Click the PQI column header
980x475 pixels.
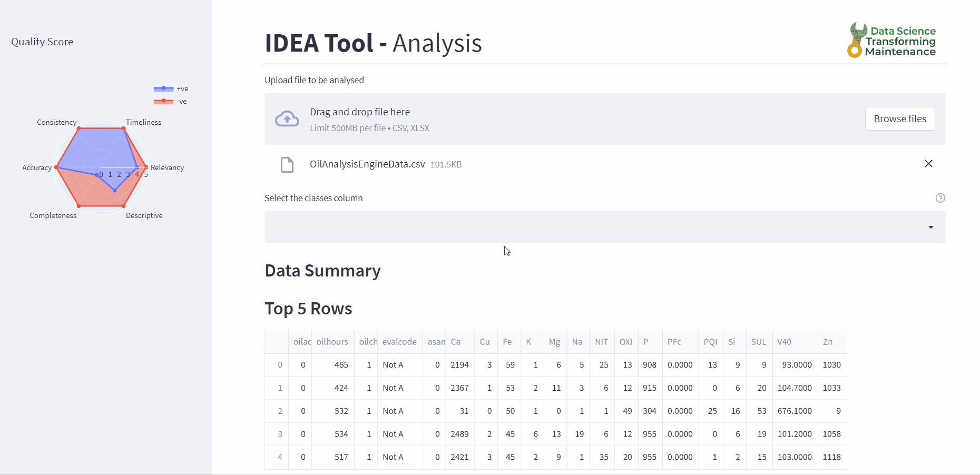coord(710,342)
